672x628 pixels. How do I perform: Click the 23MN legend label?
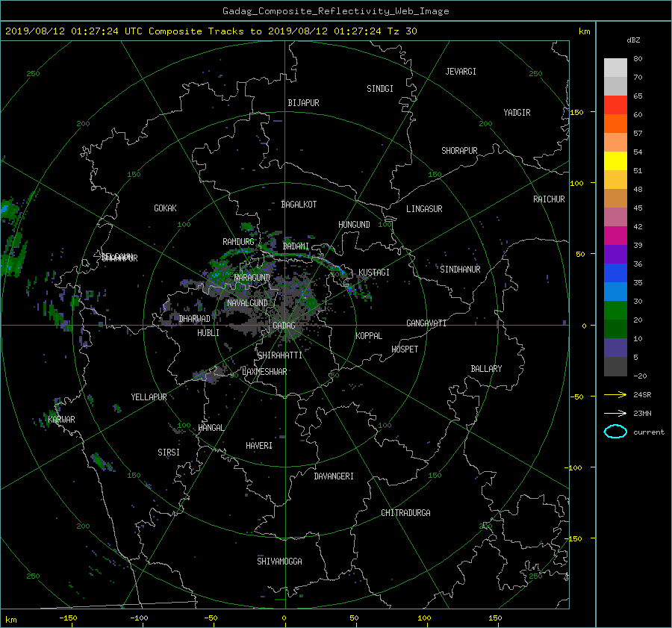pos(642,413)
